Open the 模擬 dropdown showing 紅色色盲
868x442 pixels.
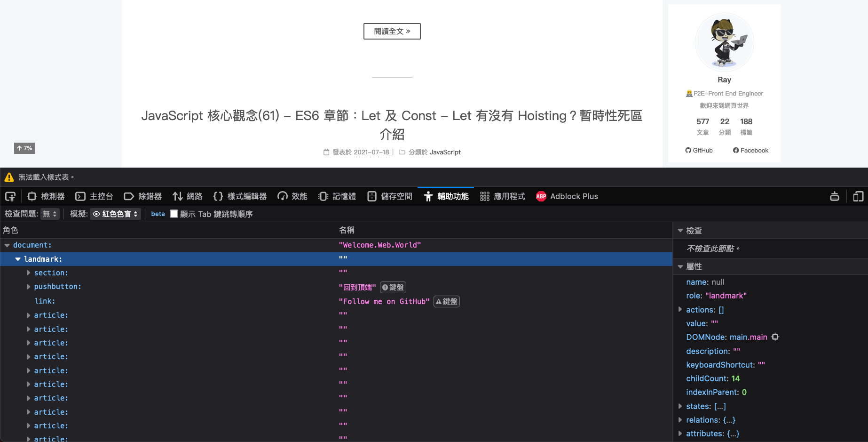[116, 214]
